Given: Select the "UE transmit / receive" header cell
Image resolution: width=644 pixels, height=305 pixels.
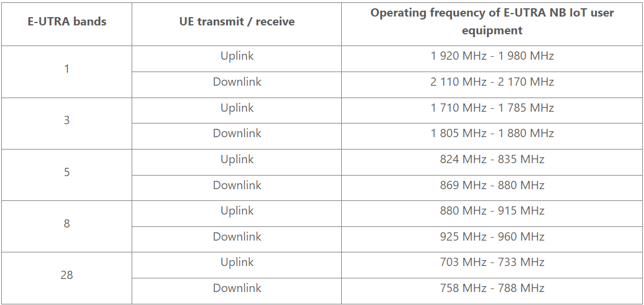Looking at the screenshot, I should 237,21.
